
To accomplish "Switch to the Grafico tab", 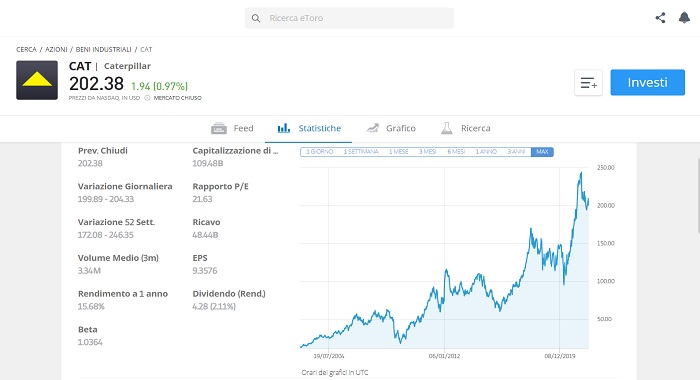I will (391, 129).
